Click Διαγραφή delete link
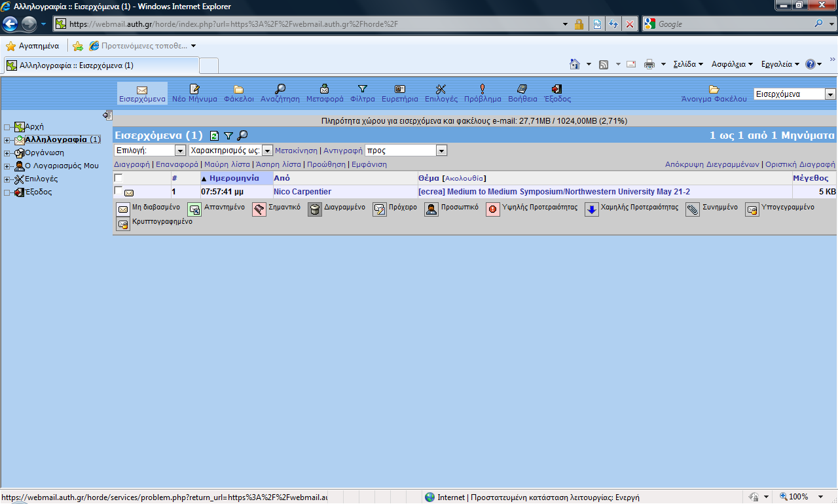838x504 pixels. [x=132, y=164]
